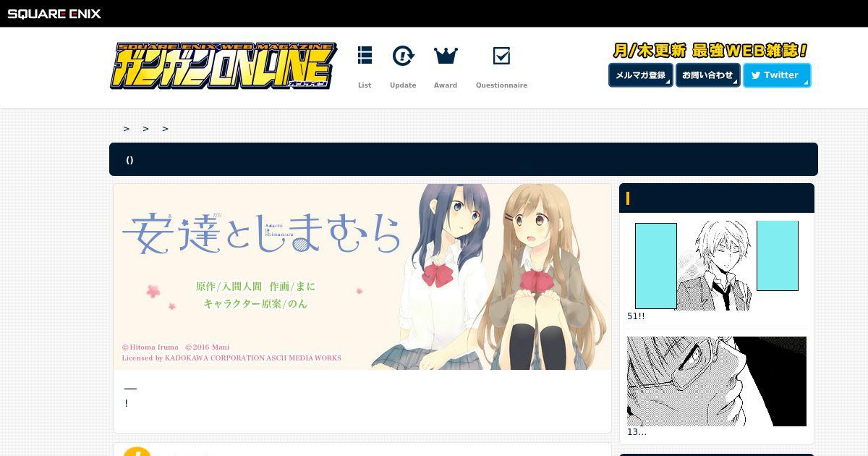Open the Questionnaire checkbox icon
Image resolution: width=868 pixels, height=456 pixels.
pyautogui.click(x=501, y=56)
